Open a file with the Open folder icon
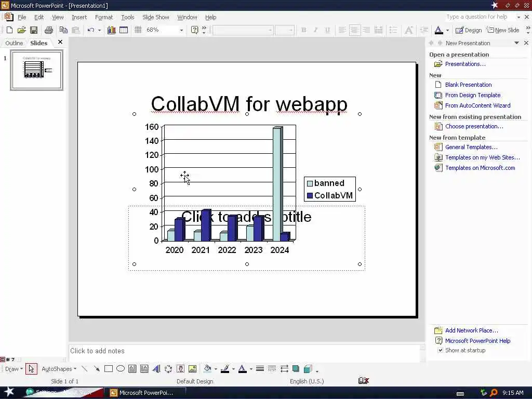Screen dimensions: 532x399 (x=21, y=30)
